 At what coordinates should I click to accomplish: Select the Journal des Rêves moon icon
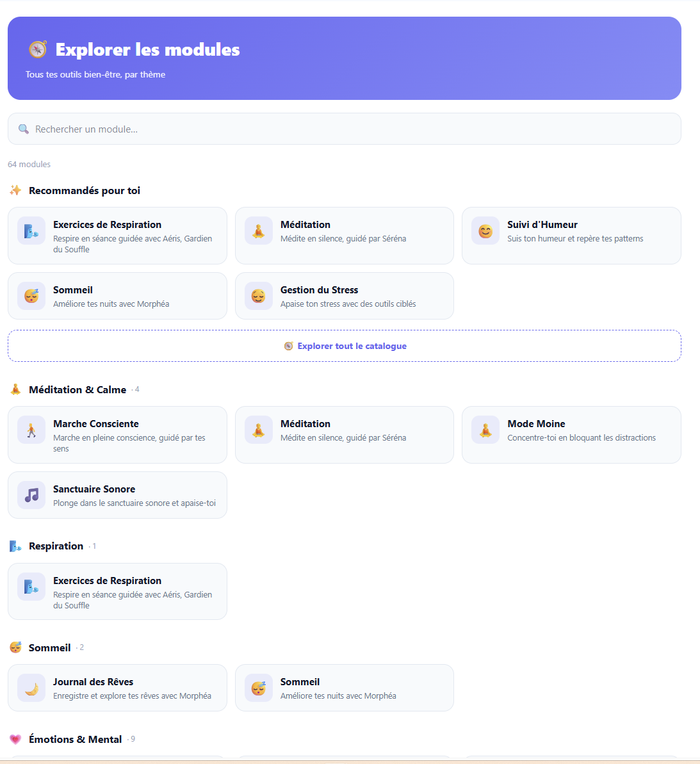pyautogui.click(x=31, y=688)
